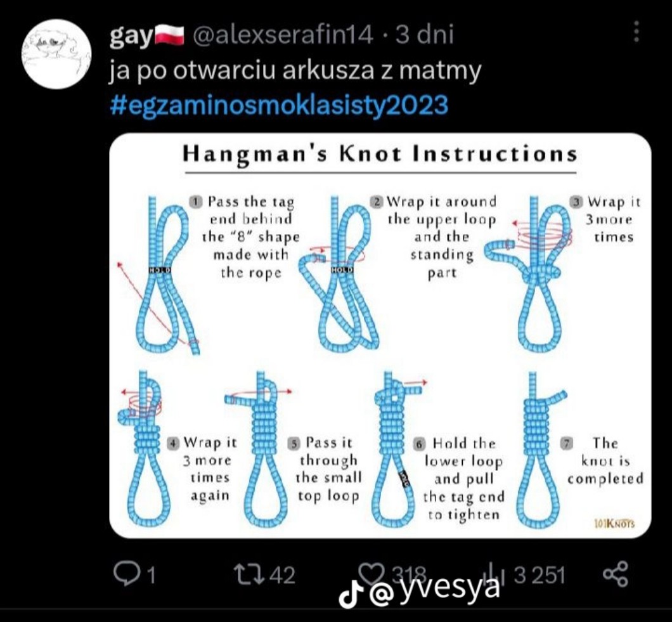Click the reply count of 1
Screen dimensions: 672x622
(150, 576)
